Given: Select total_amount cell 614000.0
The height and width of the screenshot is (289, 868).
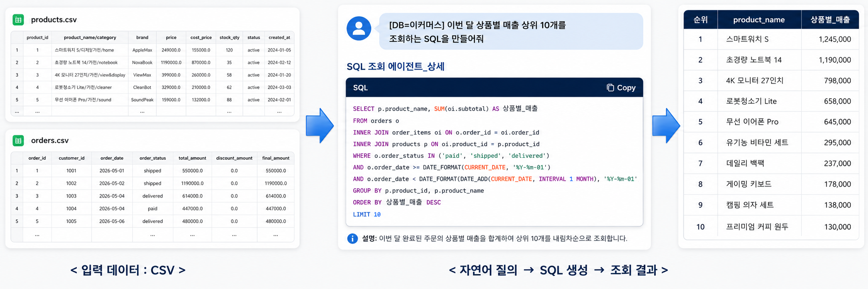Looking at the screenshot, I should [x=192, y=196].
